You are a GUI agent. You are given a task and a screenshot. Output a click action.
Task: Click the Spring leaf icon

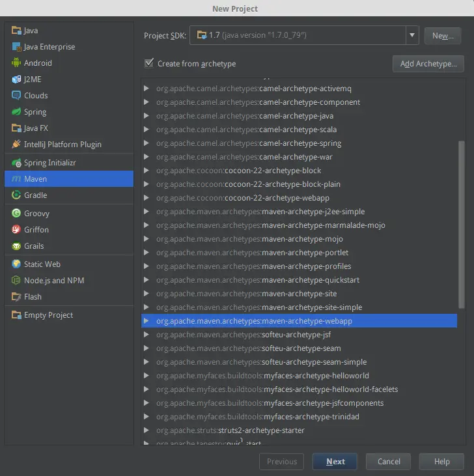click(x=16, y=112)
